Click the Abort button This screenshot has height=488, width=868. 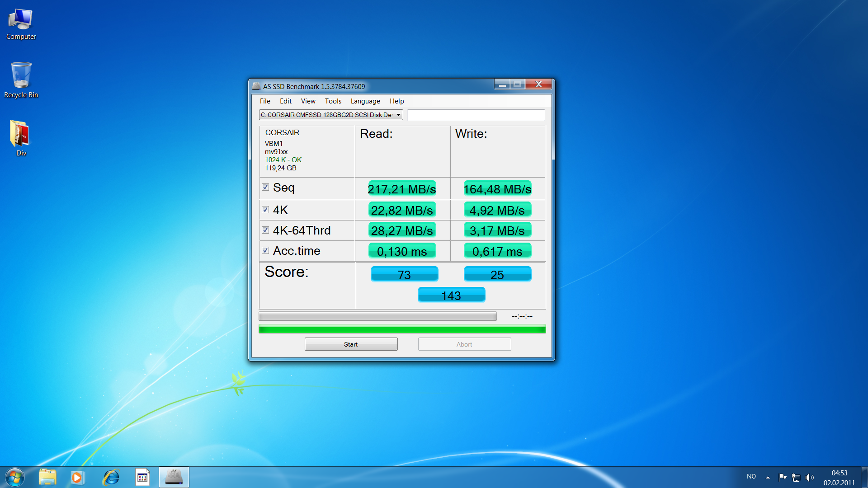coord(465,344)
